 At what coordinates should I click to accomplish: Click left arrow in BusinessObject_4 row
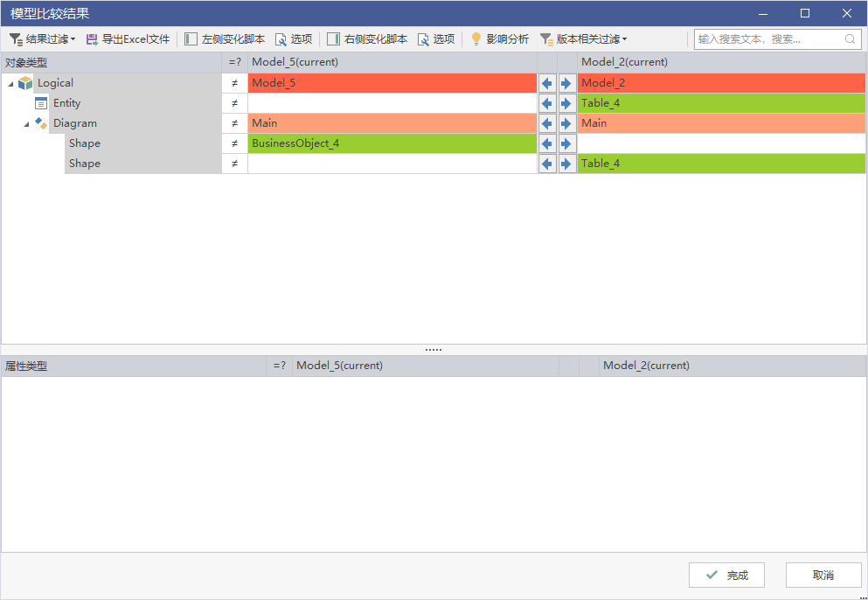(547, 143)
